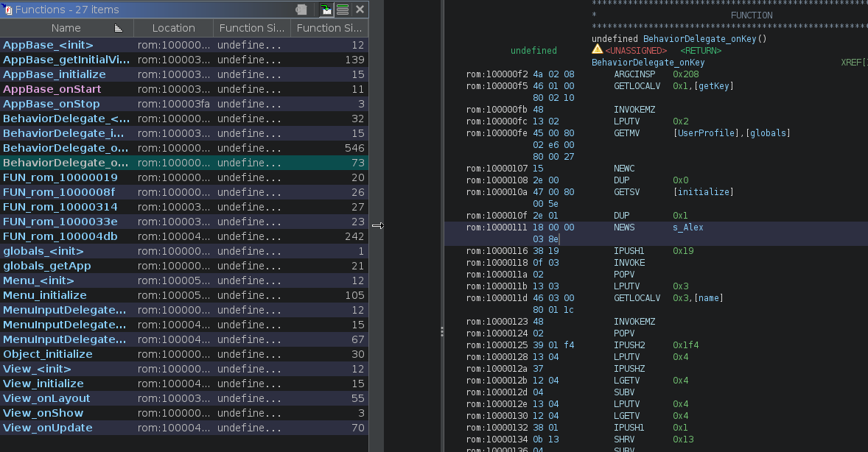Click the Name column header
868x452 pixels.
coord(66,28)
